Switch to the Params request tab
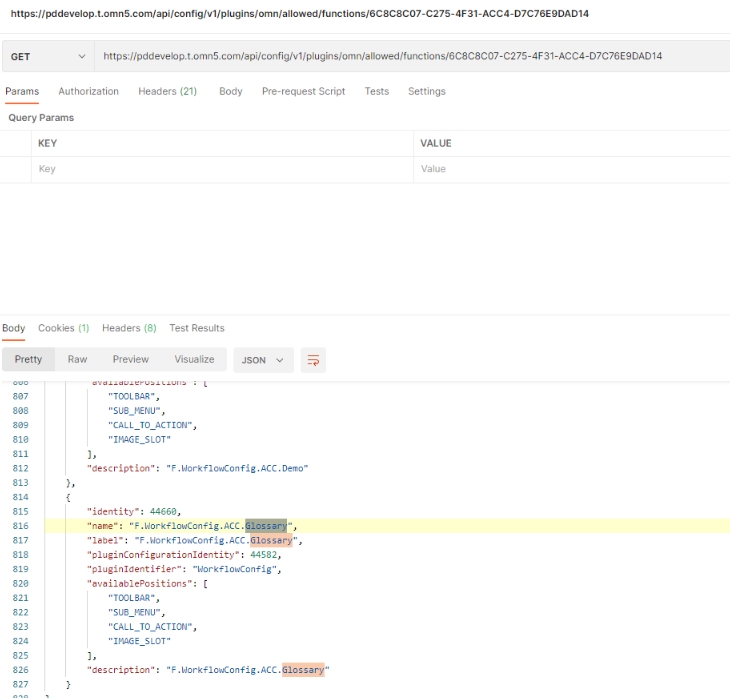The width and height of the screenshot is (730, 698). click(x=22, y=91)
